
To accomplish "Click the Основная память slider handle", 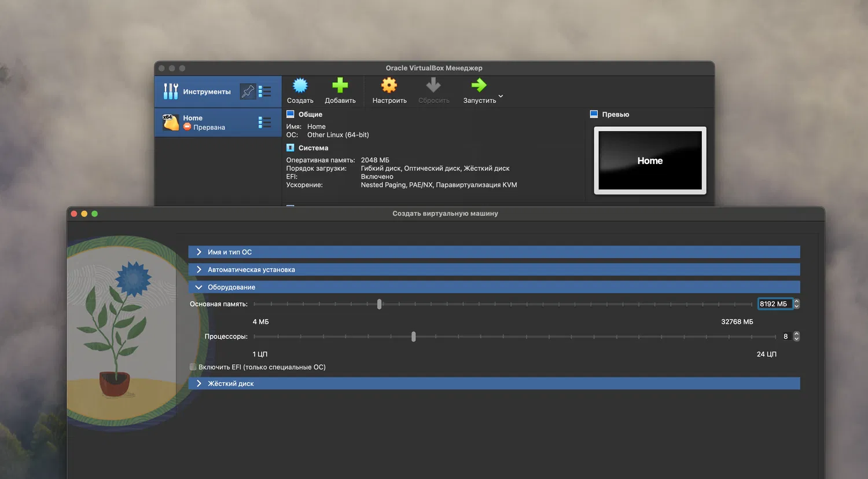I will pos(379,304).
